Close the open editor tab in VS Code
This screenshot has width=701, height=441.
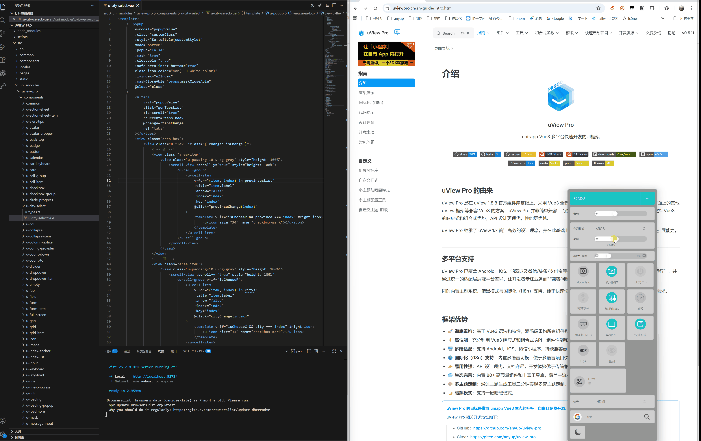click(x=138, y=5)
